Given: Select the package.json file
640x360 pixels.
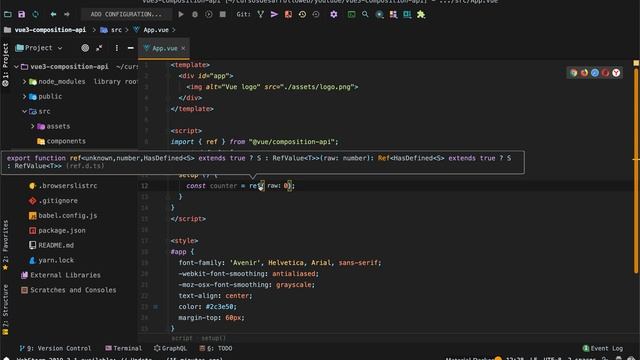Looking at the screenshot, I should (62, 230).
